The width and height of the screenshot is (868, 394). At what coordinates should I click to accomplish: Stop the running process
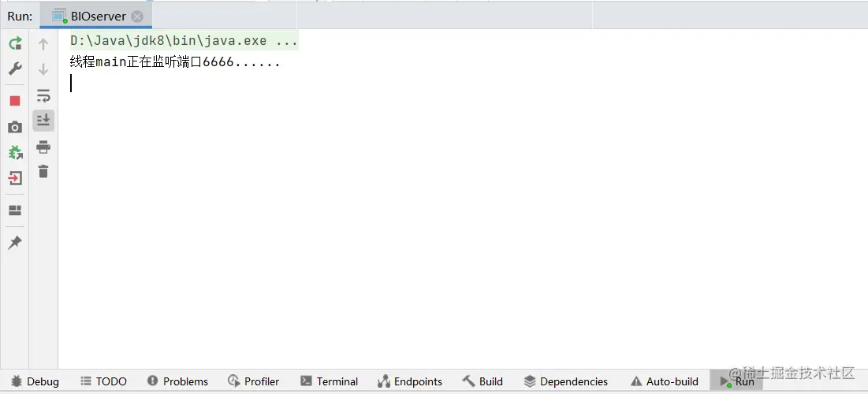pyautogui.click(x=15, y=101)
